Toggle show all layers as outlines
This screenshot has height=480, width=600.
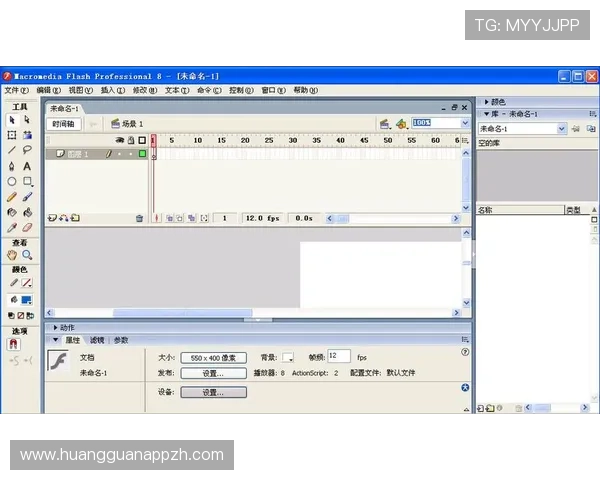[x=142, y=140]
